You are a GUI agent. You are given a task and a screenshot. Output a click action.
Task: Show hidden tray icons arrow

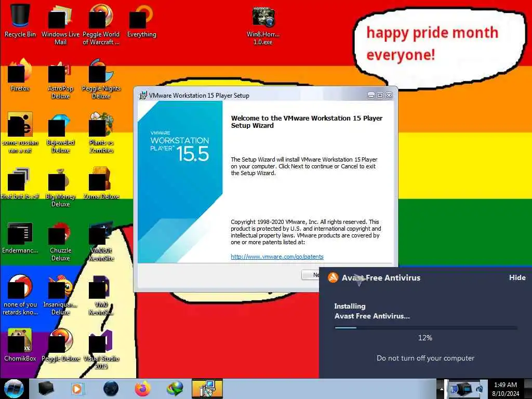tap(442, 389)
